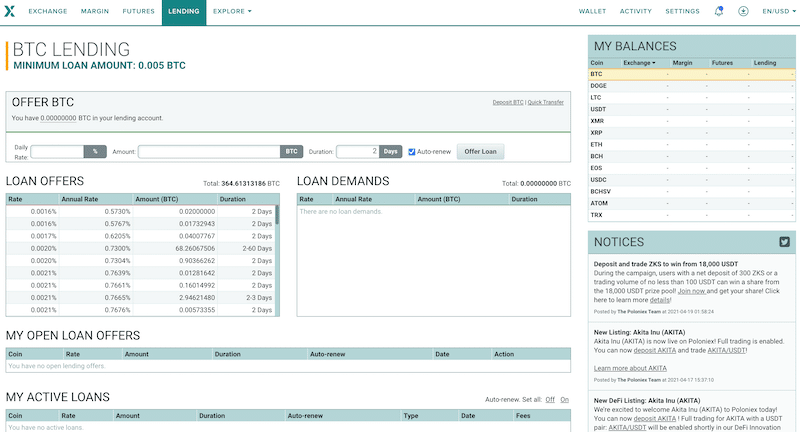The image size is (800, 432).
Task: Switch to the Futures tab
Action: tap(138, 11)
